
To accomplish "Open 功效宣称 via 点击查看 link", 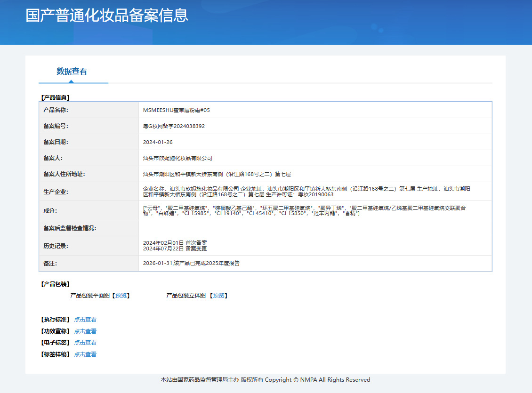I will [x=85, y=331].
